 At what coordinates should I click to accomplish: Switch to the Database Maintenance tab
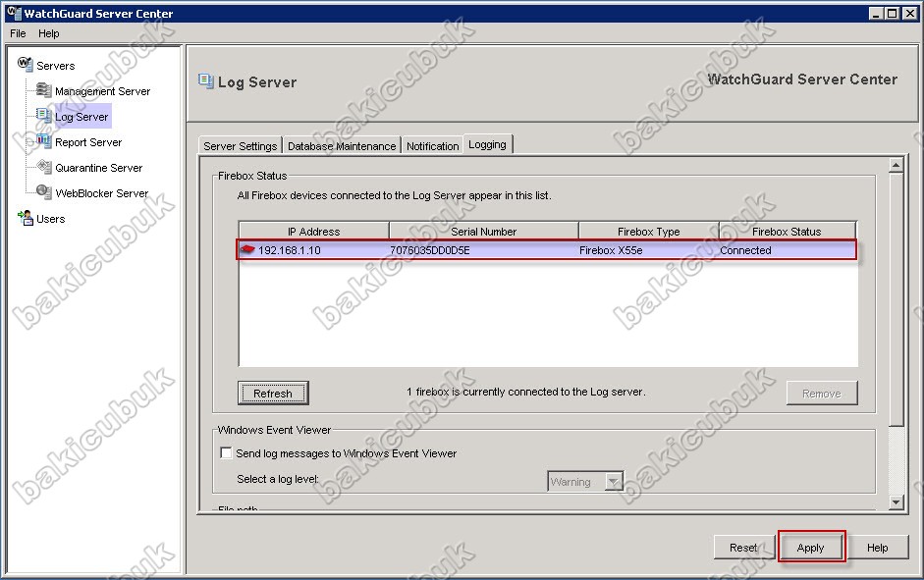[342, 146]
